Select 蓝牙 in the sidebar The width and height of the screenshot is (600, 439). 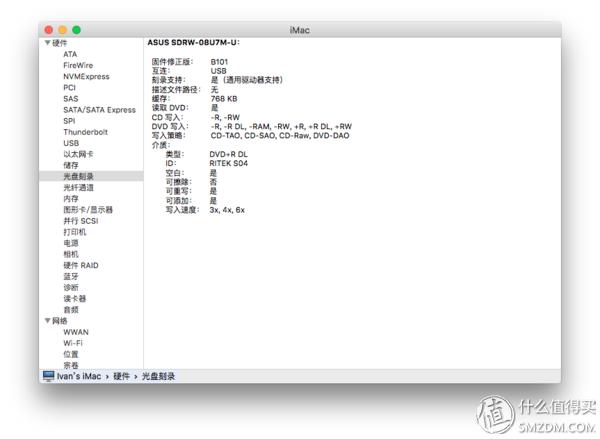tap(71, 276)
